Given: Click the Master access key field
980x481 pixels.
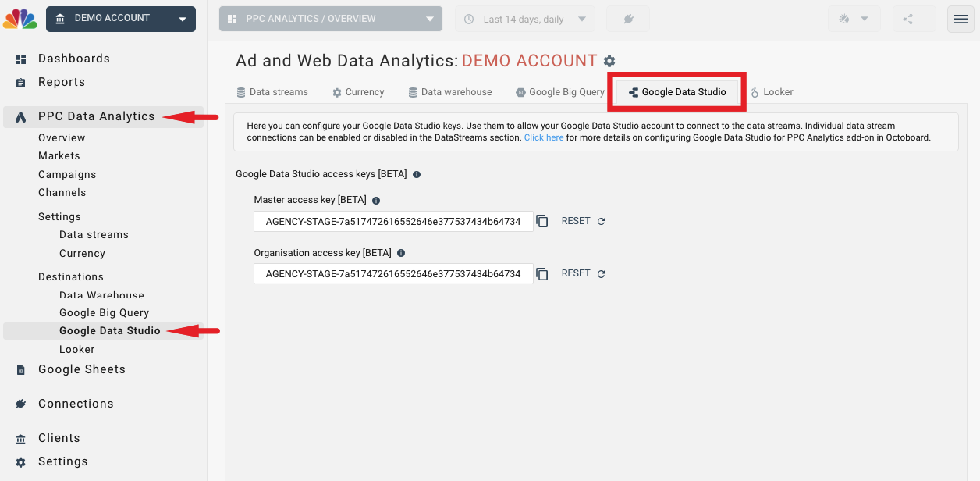Looking at the screenshot, I should 393,222.
